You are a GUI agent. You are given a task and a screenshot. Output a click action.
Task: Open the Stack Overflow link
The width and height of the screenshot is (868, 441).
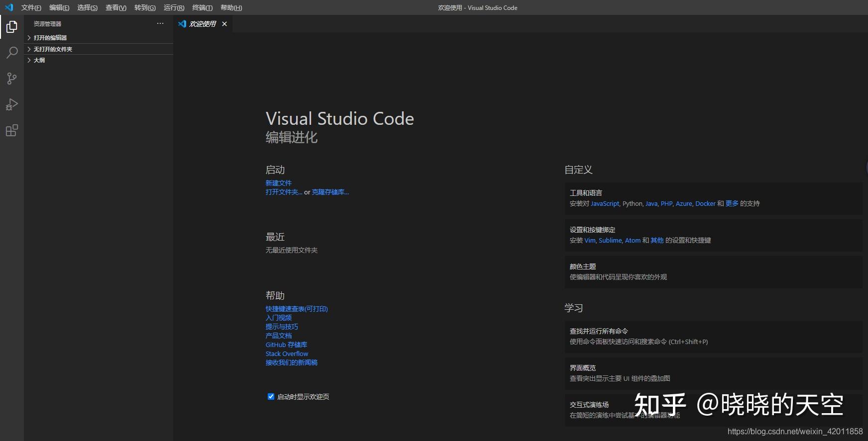[287, 353]
